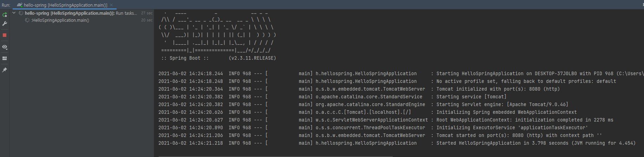This screenshot has width=644, height=157.
Task: Click the ':: Spring Boot ::' banner line
Action: pos(185,58)
